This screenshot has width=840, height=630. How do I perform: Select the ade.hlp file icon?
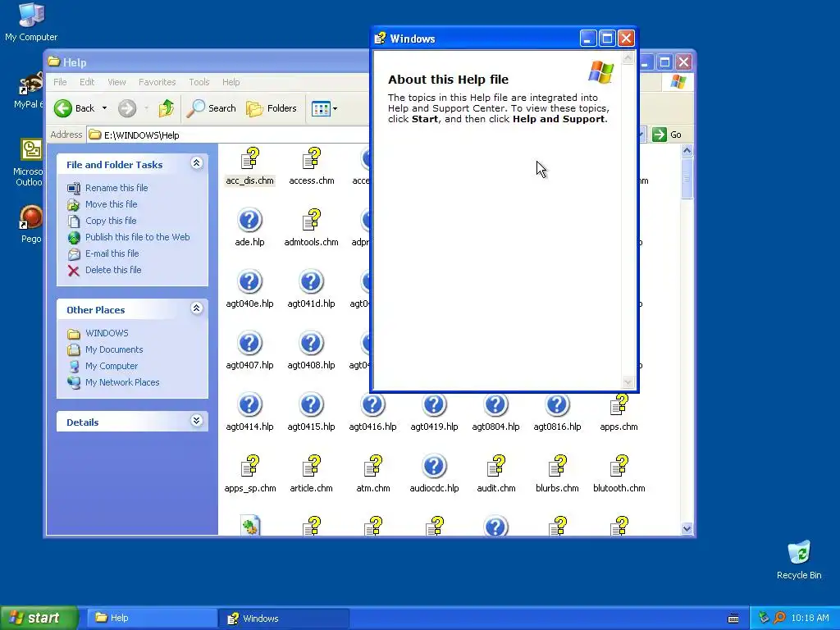[249, 220]
